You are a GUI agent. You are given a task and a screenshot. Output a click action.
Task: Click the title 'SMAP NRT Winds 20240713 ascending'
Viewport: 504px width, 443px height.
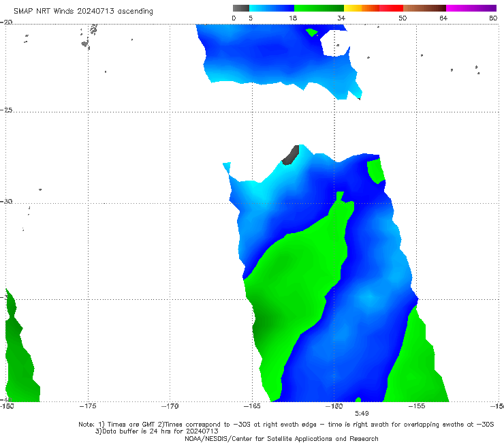pos(83,11)
